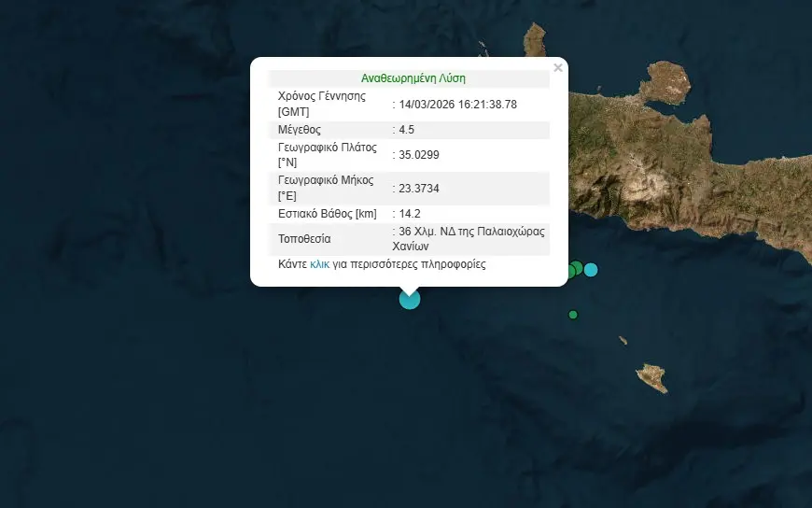Click the longitude value 23.3734
This screenshot has width=812, height=508.
418,188
